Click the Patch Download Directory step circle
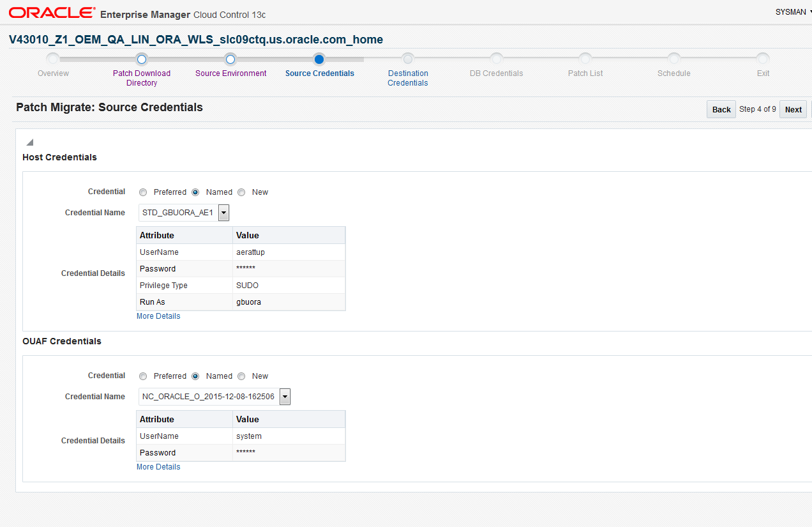This screenshot has width=812, height=527. 142,59
